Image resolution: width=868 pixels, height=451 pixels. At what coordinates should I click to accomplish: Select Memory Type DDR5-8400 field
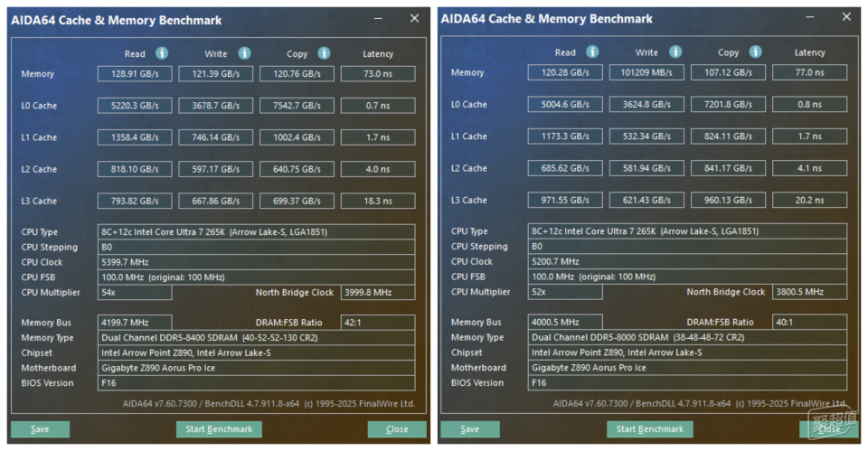click(256, 337)
